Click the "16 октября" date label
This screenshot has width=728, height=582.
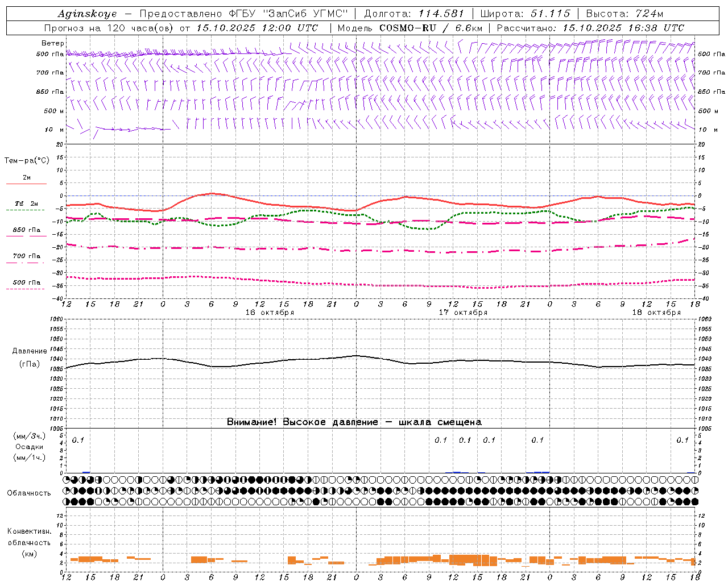270,313
